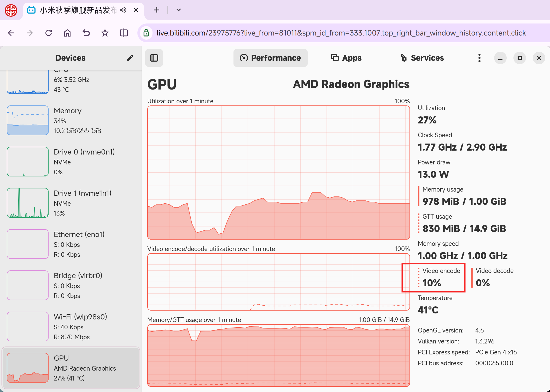Close the bilibili live tab
The width and height of the screenshot is (550, 392).
click(136, 10)
